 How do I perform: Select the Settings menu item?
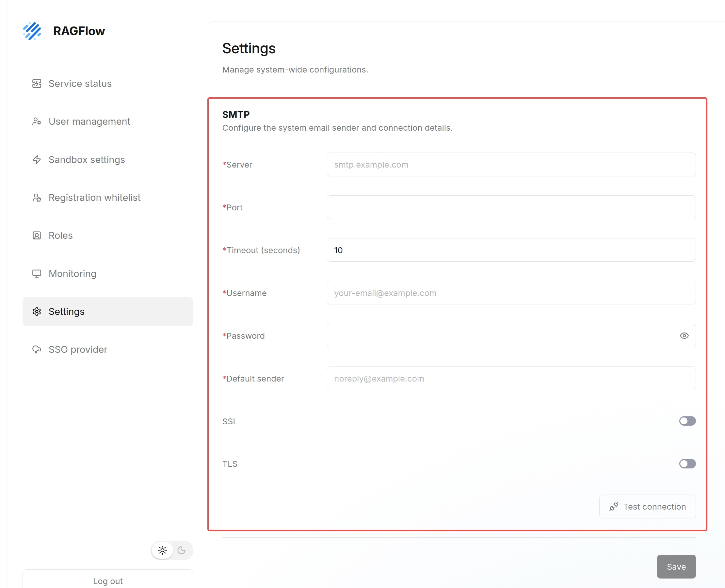[x=108, y=312]
